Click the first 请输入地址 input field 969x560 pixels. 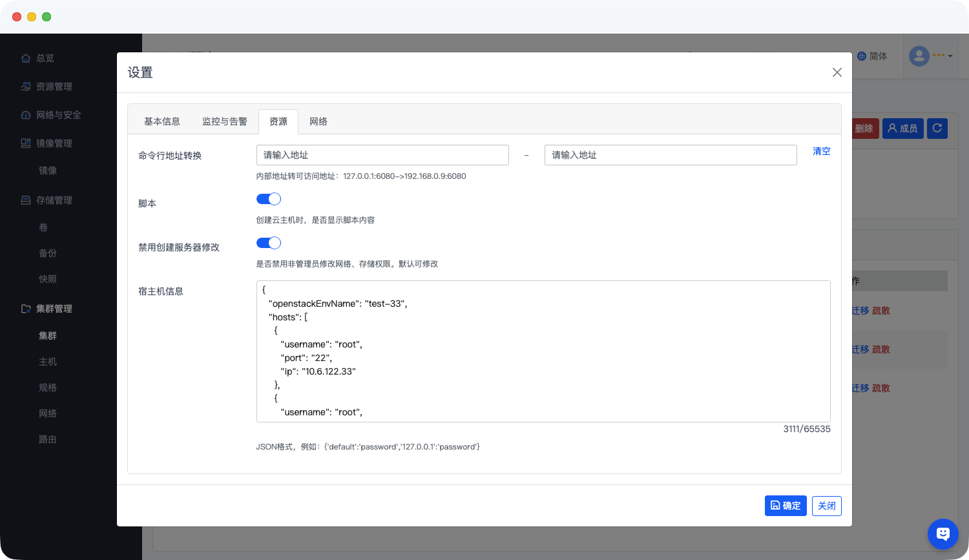(x=382, y=155)
